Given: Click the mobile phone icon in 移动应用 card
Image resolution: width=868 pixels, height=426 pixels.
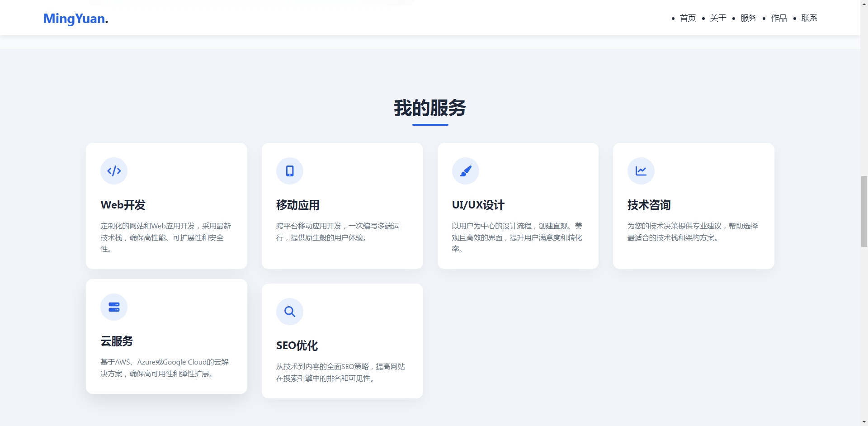Looking at the screenshot, I should 290,171.
